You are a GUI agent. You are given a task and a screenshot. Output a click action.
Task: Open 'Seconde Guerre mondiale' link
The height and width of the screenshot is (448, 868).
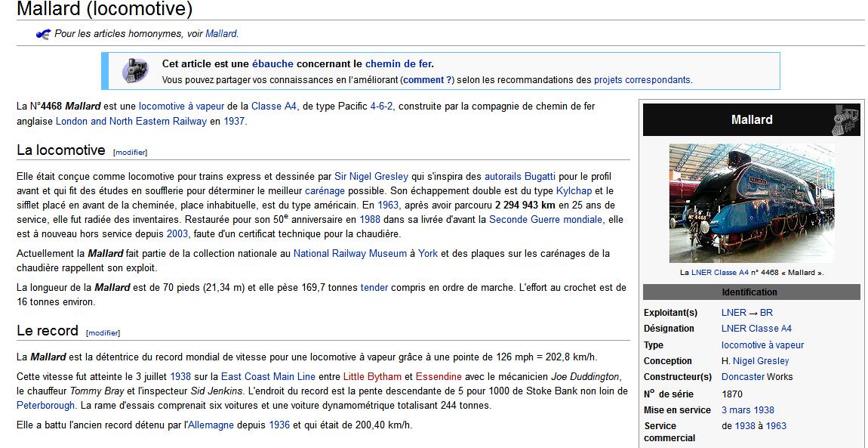coord(545,219)
